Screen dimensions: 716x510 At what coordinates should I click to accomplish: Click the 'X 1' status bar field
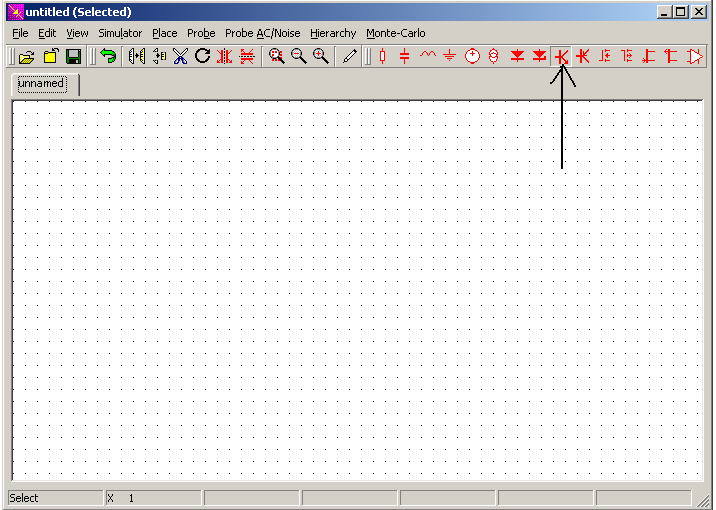(153, 498)
